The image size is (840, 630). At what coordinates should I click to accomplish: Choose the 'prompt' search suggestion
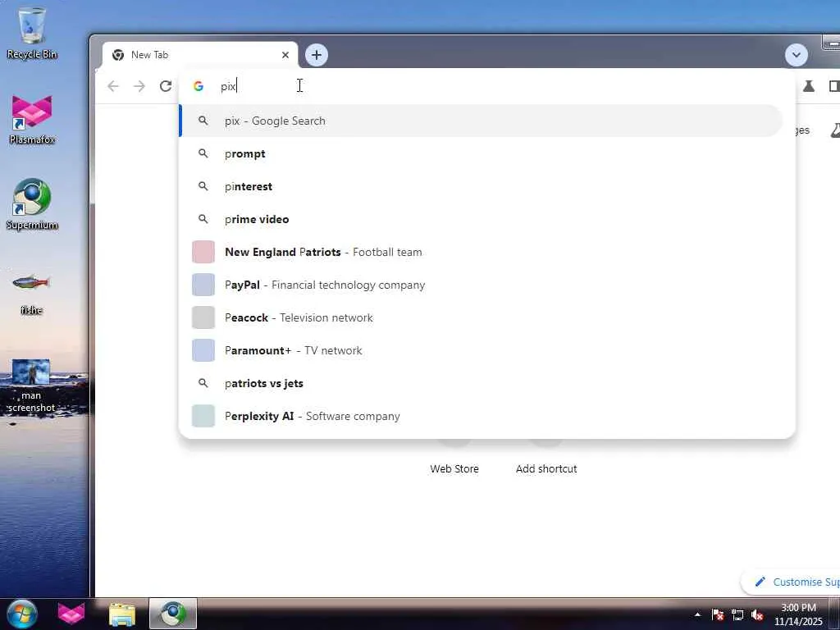coord(481,153)
